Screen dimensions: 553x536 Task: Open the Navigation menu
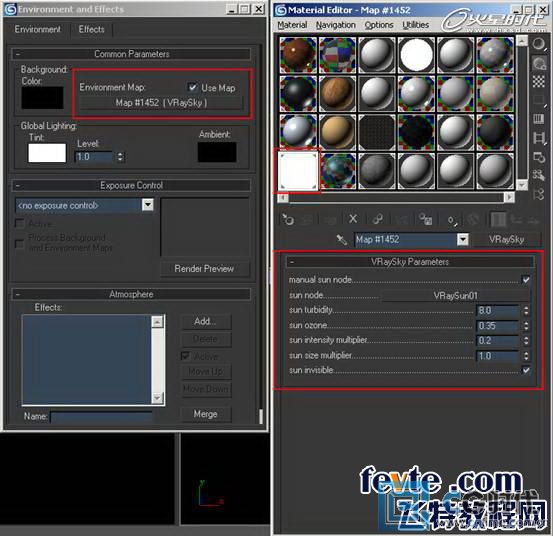(x=335, y=25)
